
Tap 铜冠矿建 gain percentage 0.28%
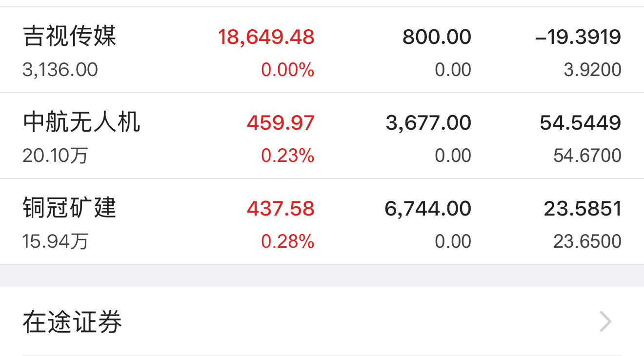click(x=288, y=241)
